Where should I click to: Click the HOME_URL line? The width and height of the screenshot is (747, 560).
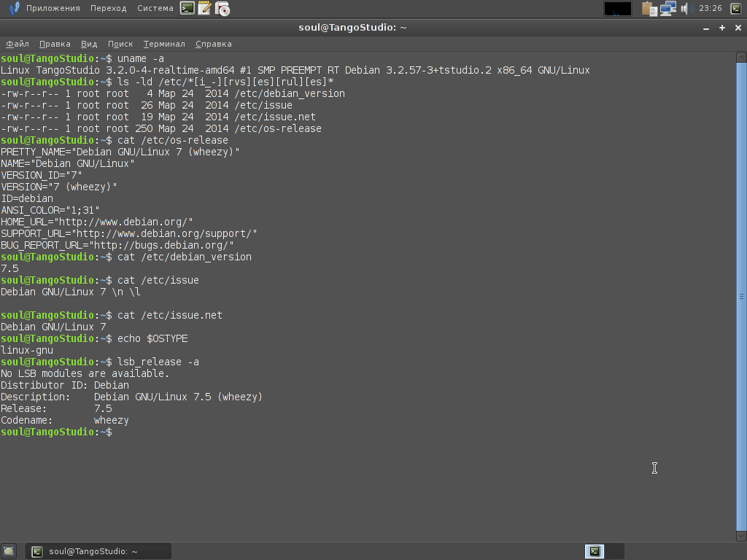97,222
